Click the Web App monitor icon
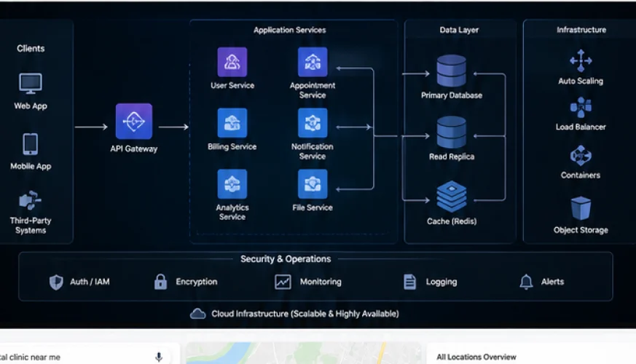The height and width of the screenshot is (364, 636). 31,84
